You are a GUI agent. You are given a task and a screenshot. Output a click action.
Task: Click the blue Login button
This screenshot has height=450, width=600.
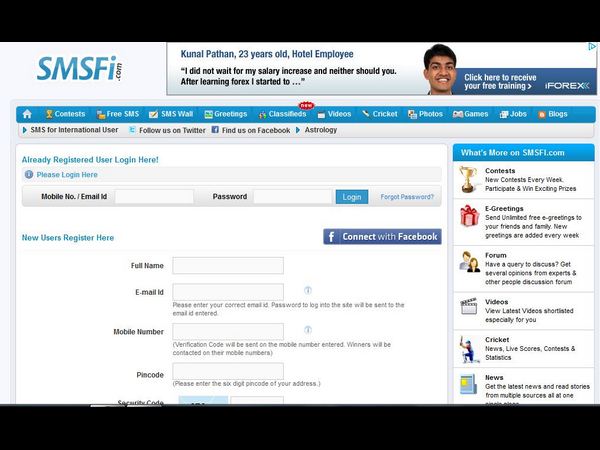click(x=352, y=197)
